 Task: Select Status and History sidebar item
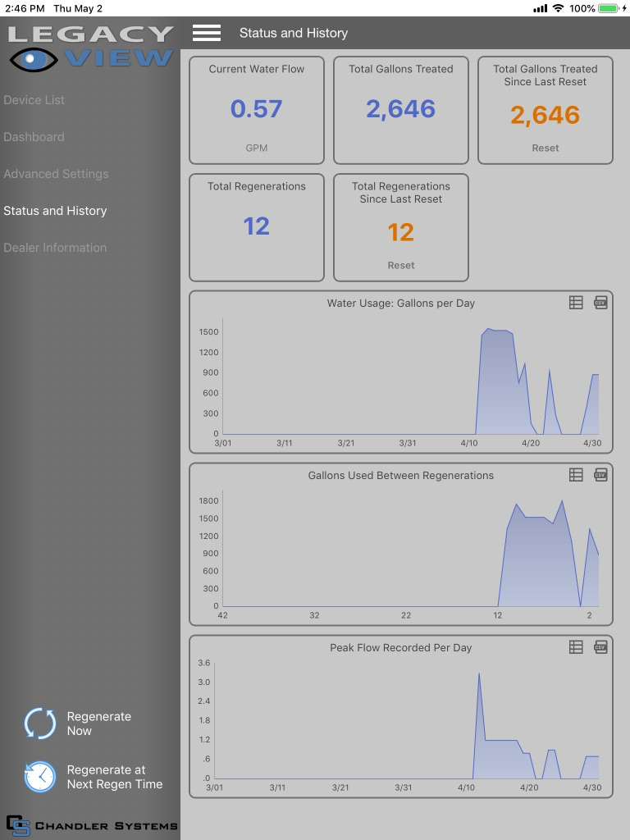55,211
